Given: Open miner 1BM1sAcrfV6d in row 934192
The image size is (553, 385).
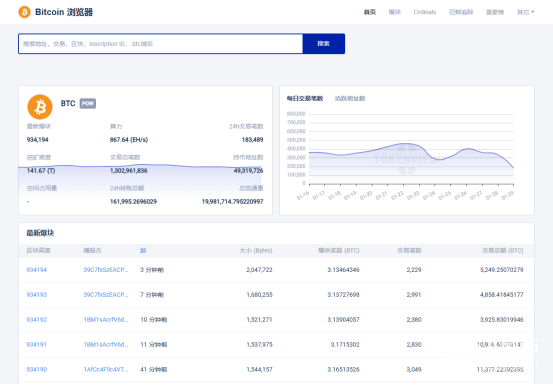Looking at the screenshot, I should 106,320.
